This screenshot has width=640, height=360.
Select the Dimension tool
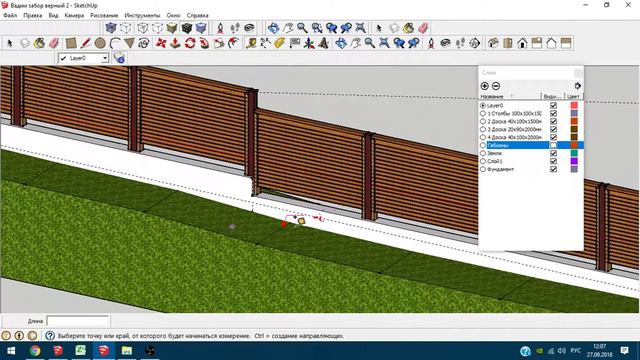[x=265, y=43]
